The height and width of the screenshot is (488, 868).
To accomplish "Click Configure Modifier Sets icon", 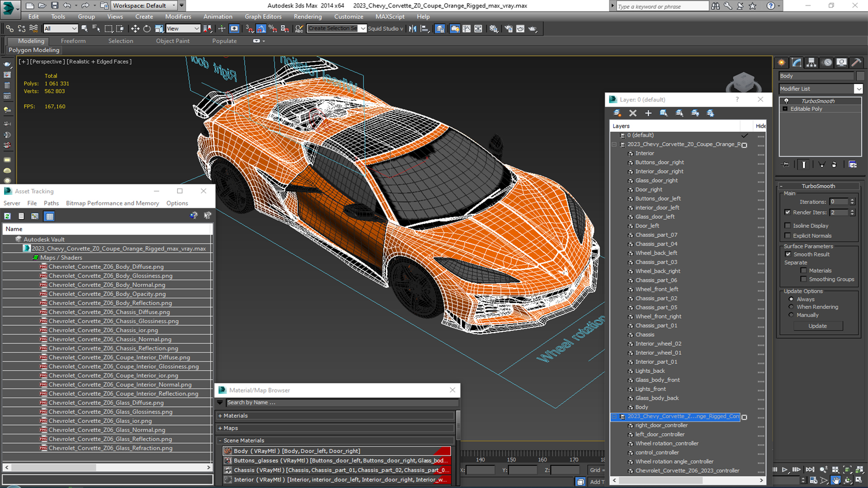I will point(853,164).
